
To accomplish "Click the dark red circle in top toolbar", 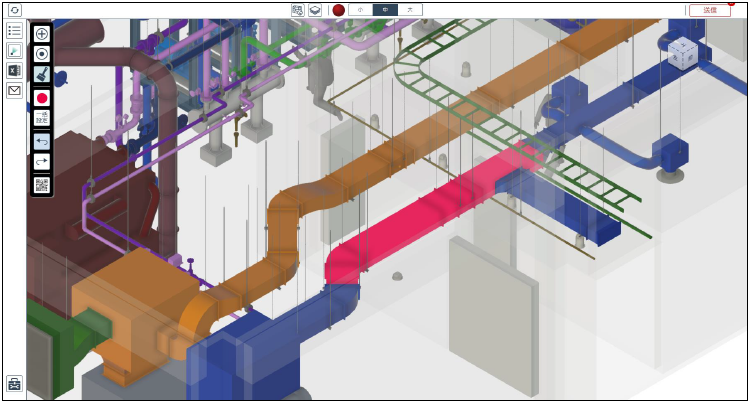I will [x=338, y=10].
